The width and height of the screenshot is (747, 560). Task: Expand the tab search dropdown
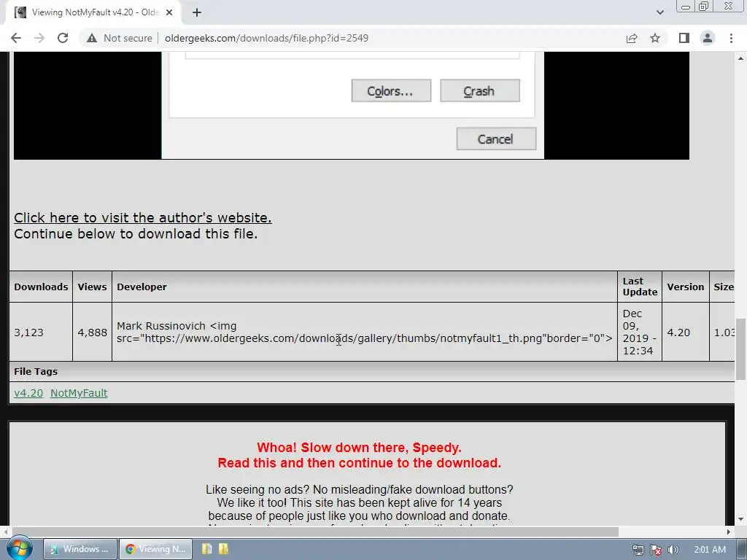click(659, 12)
